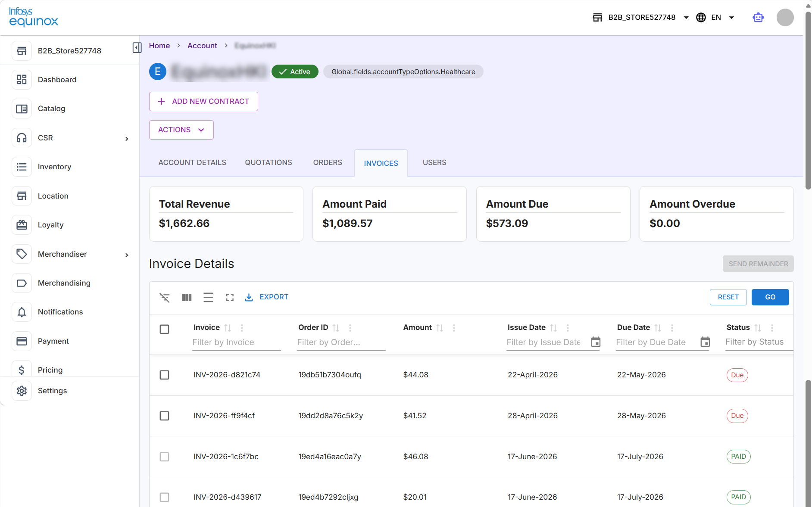
Task: Switch to the USERS tab
Action: point(434,162)
